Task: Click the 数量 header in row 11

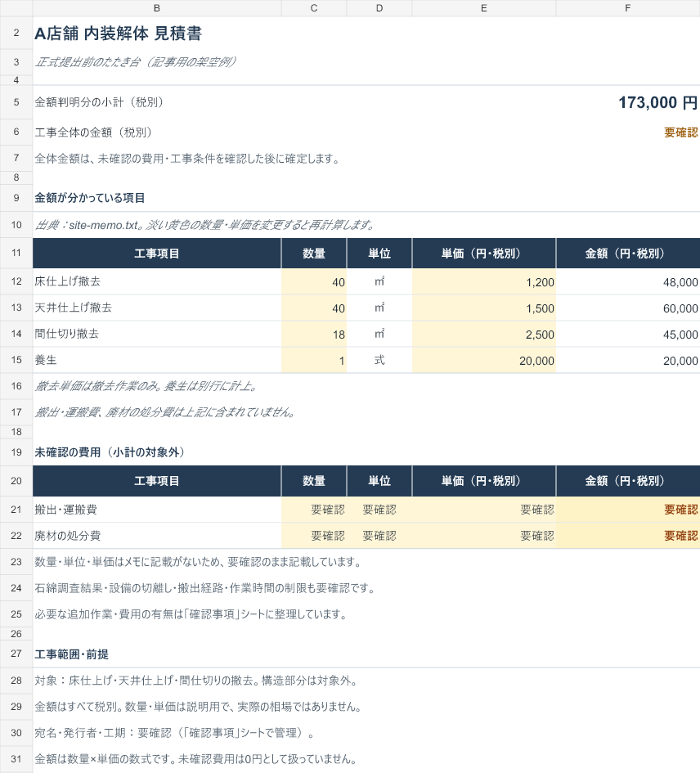Action: (313, 254)
